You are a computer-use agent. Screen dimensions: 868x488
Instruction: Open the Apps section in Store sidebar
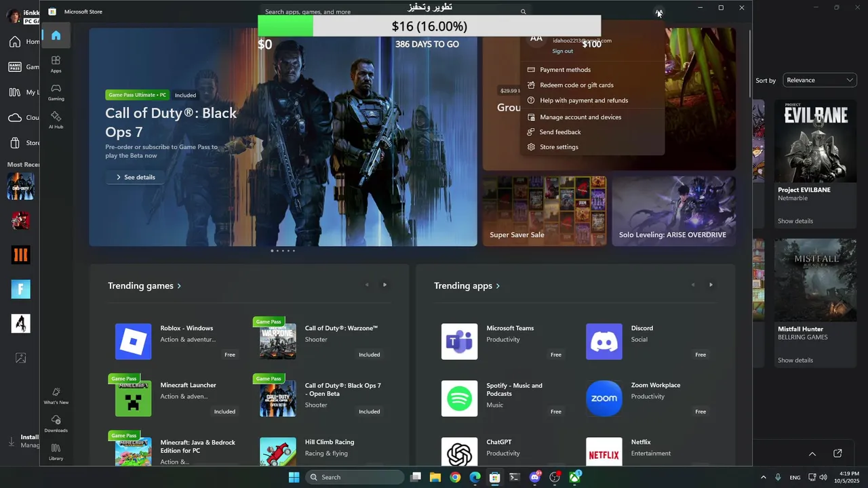click(x=56, y=64)
